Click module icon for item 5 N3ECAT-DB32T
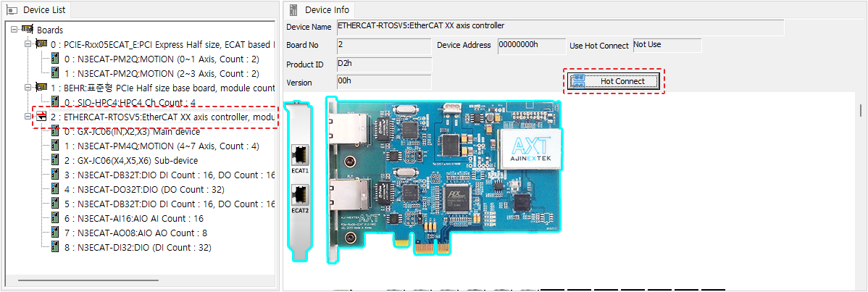 pos(55,204)
